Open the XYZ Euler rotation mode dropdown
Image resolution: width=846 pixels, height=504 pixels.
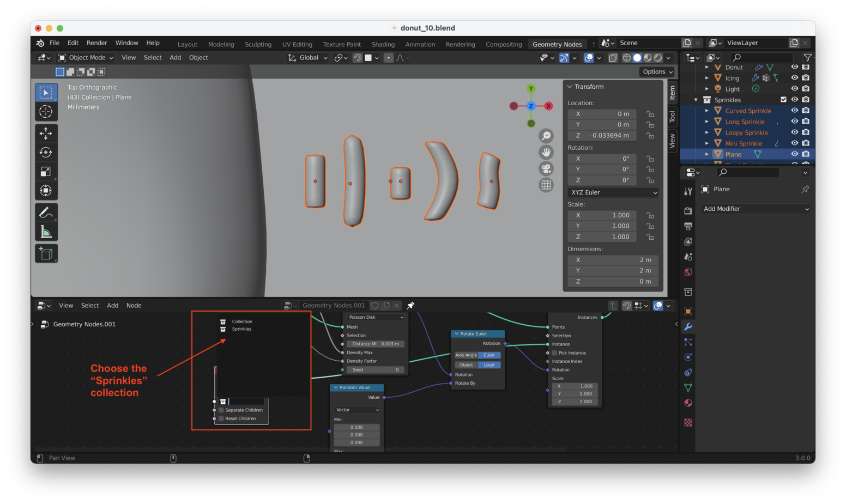point(613,192)
